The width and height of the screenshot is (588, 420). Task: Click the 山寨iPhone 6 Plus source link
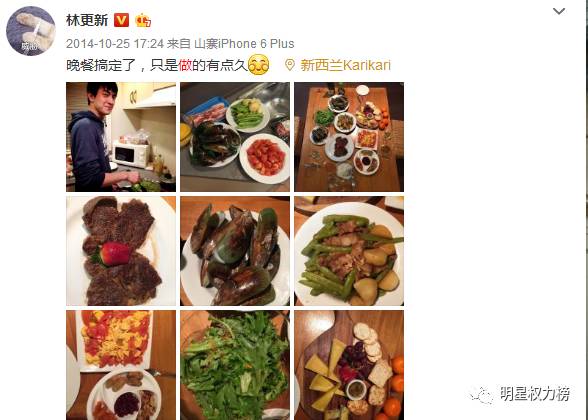tap(244, 44)
